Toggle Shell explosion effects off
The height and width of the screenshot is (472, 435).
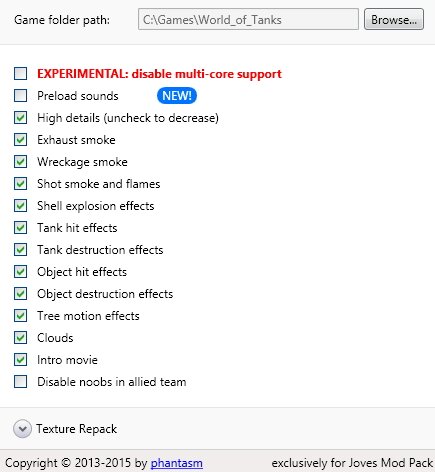[20, 206]
